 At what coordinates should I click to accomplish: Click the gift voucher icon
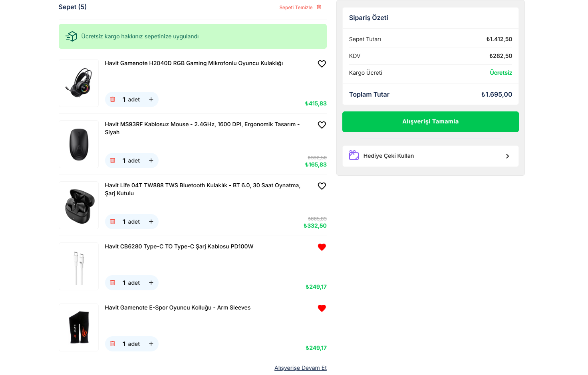(354, 155)
